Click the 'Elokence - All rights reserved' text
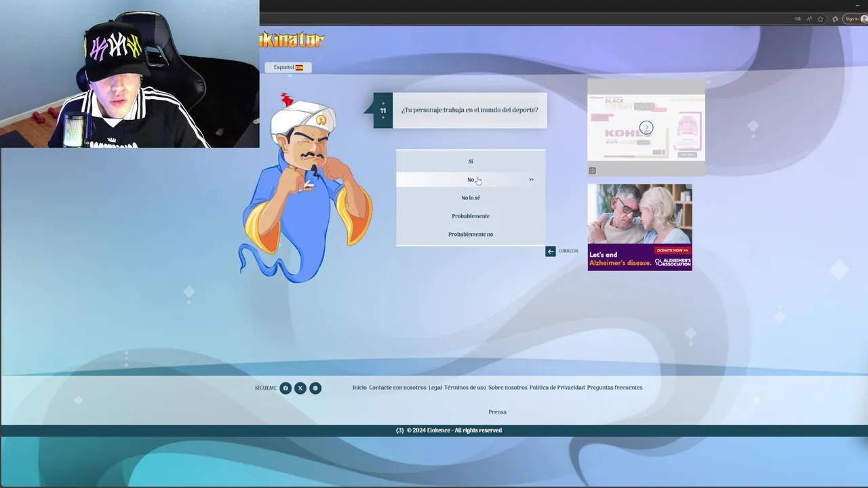This screenshot has height=488, width=868. tap(465, 430)
